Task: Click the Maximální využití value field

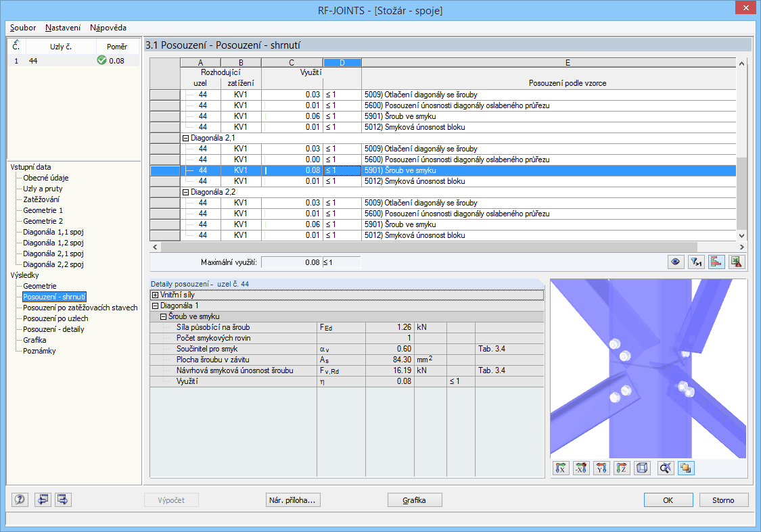Action: pos(291,262)
